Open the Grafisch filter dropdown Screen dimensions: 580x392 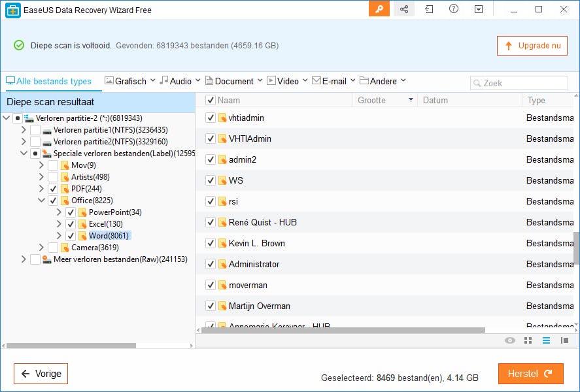[x=153, y=80]
